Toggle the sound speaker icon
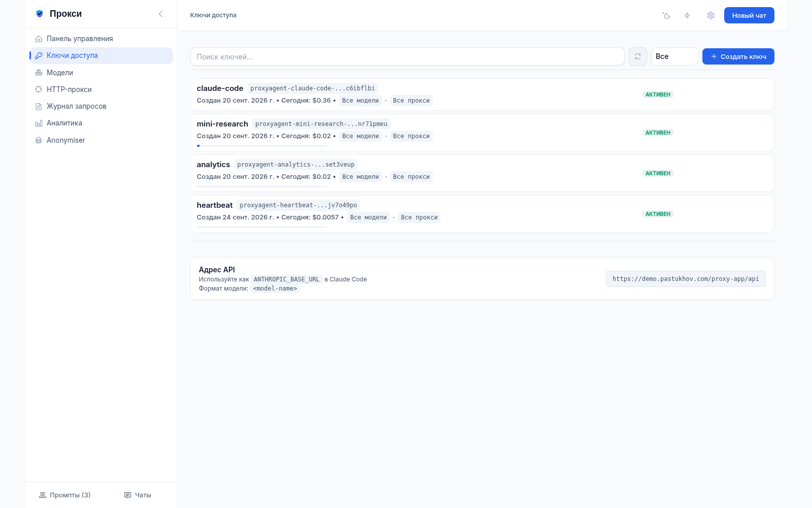This screenshot has width=812, height=508. [688, 16]
